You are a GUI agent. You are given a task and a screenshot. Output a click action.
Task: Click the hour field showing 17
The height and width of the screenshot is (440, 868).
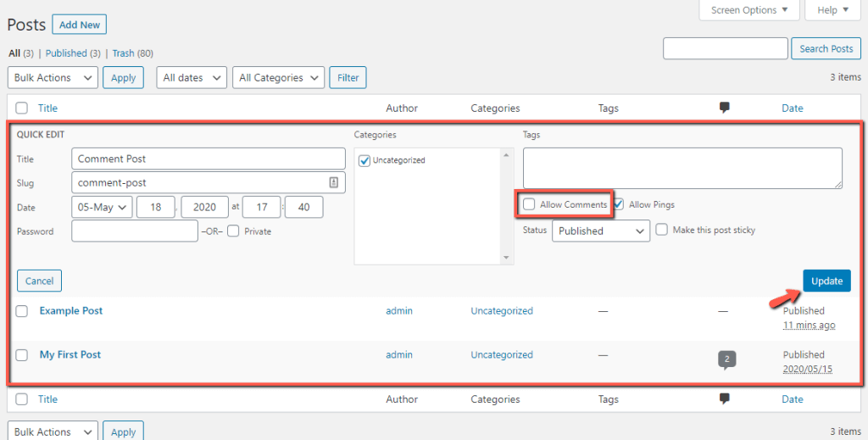[x=261, y=207]
